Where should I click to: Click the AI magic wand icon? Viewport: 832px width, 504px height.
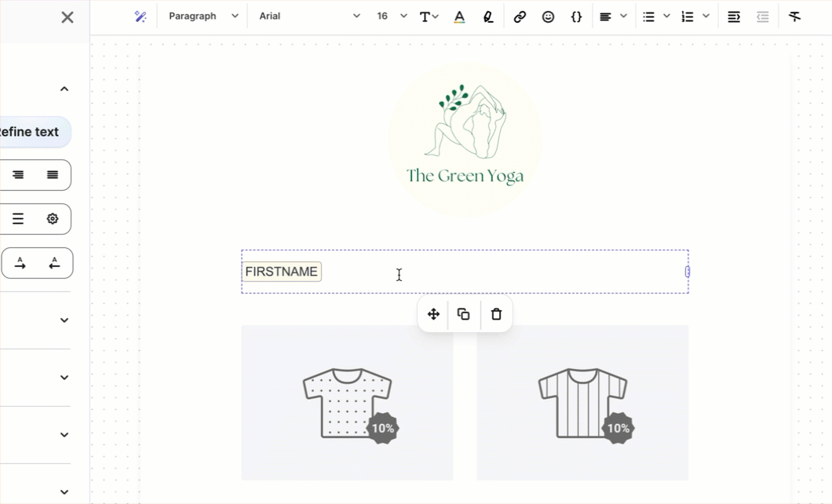[140, 16]
